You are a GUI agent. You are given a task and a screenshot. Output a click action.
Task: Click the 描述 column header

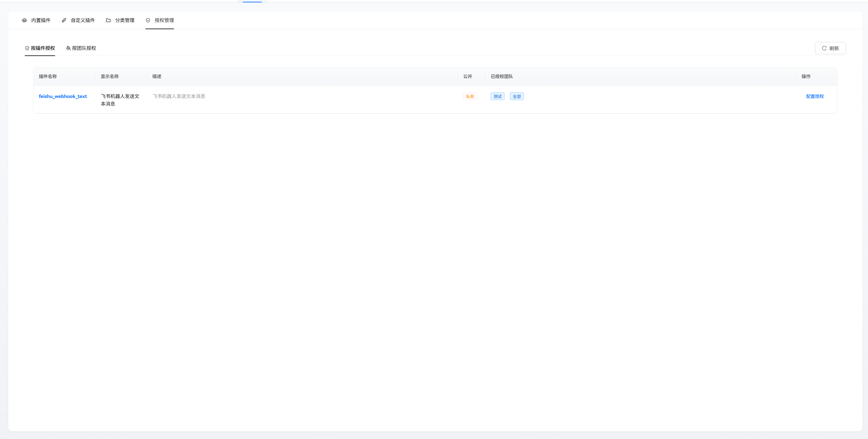click(157, 76)
